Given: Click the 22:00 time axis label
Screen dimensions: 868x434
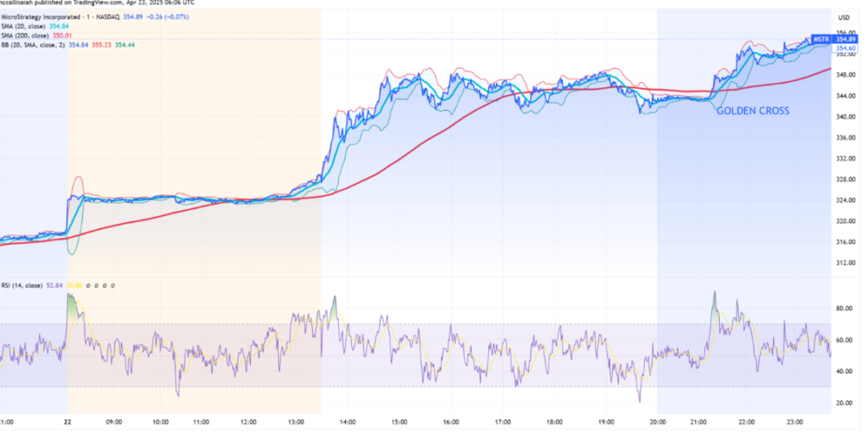Looking at the screenshot, I should 747,422.
